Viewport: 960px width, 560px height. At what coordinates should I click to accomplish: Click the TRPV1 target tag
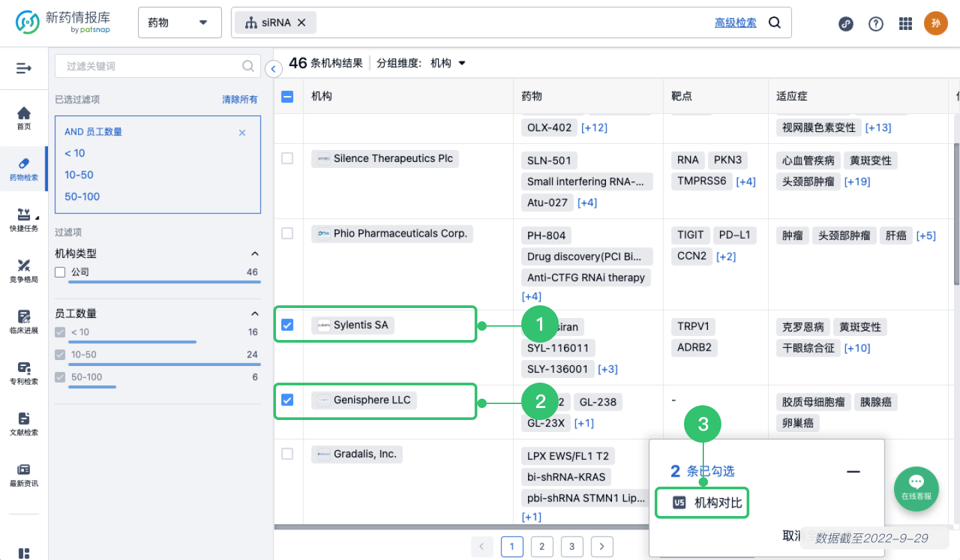(695, 327)
